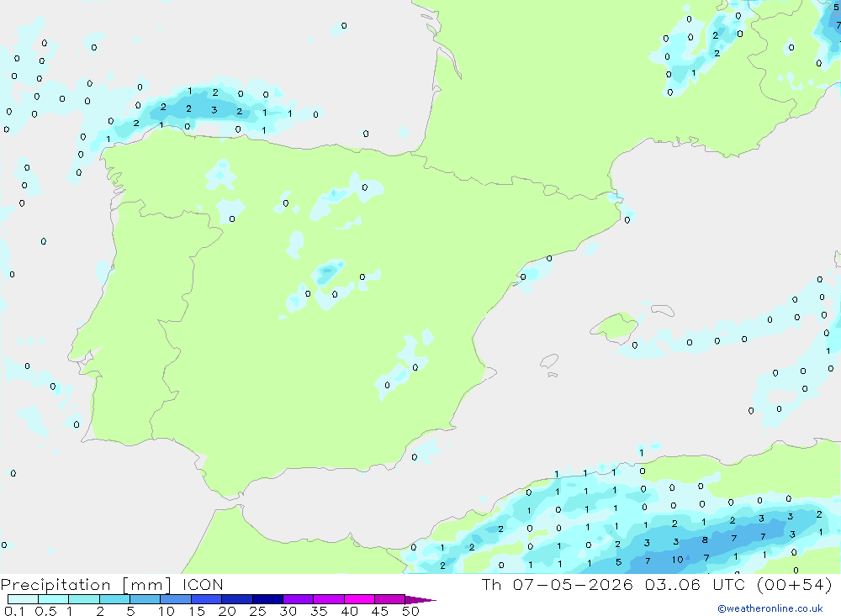Click the 25–30 mm navy legend swatch
Viewport: 841px width, 616px height.
coord(267,599)
